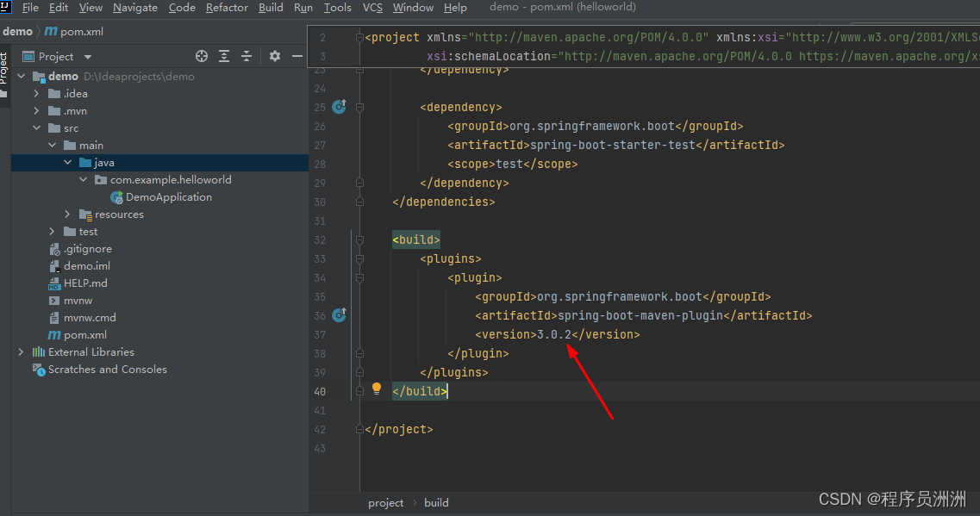Collapse the src folder
The width and height of the screenshot is (980, 516).
click(37, 128)
